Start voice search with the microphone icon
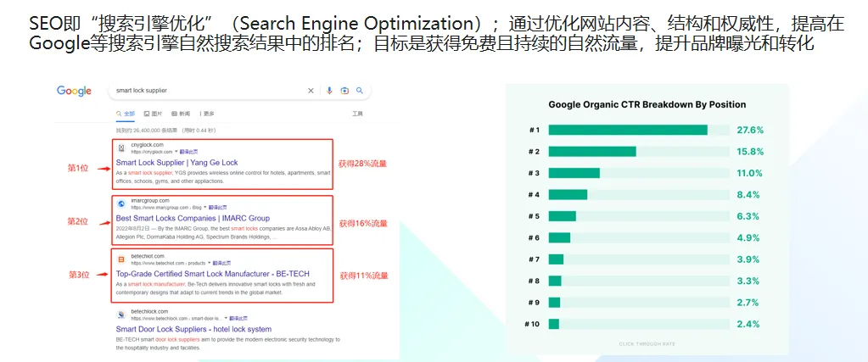868x362 pixels. (329, 91)
